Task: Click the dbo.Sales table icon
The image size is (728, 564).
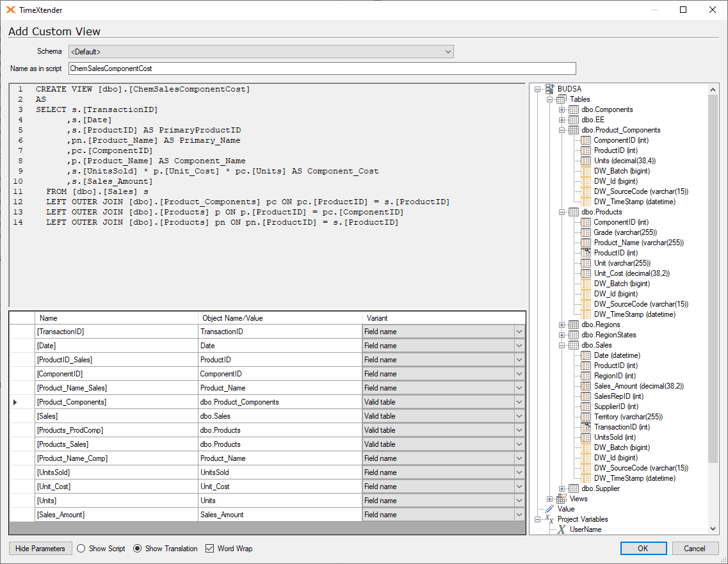Action: 574,345
